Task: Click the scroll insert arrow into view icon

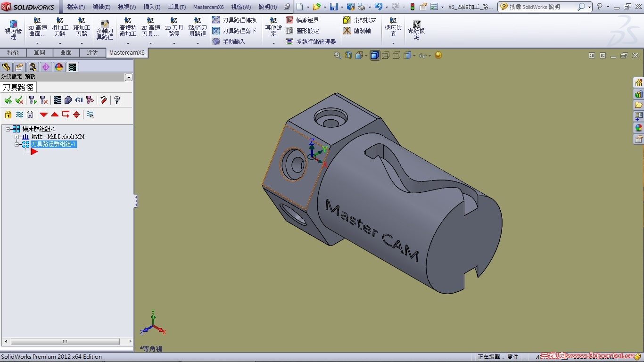Action: coord(76,115)
